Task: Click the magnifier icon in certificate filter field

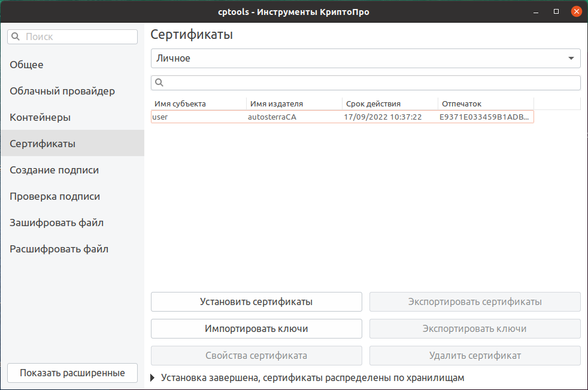Action: click(x=159, y=83)
